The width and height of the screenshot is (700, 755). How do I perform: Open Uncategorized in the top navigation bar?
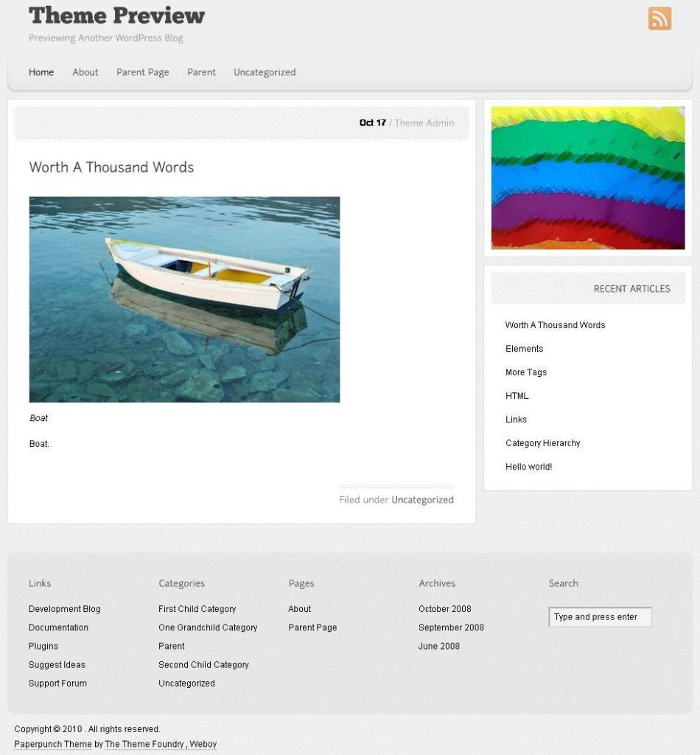[x=265, y=72]
